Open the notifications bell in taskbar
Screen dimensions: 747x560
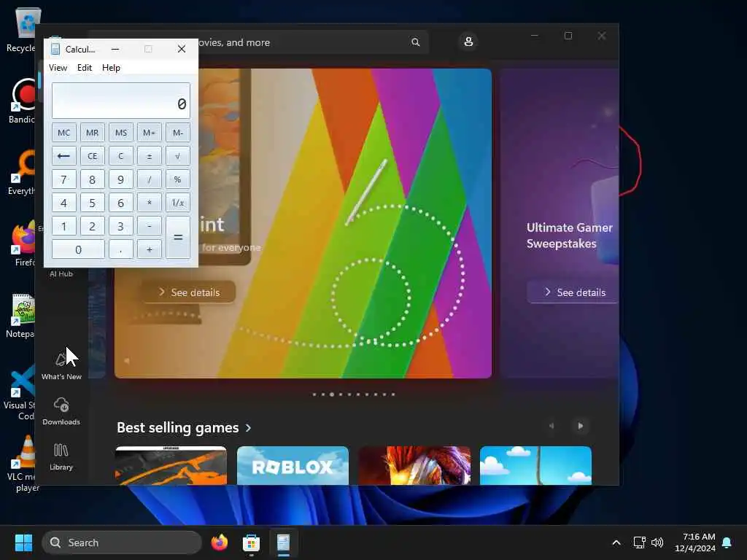(727, 542)
